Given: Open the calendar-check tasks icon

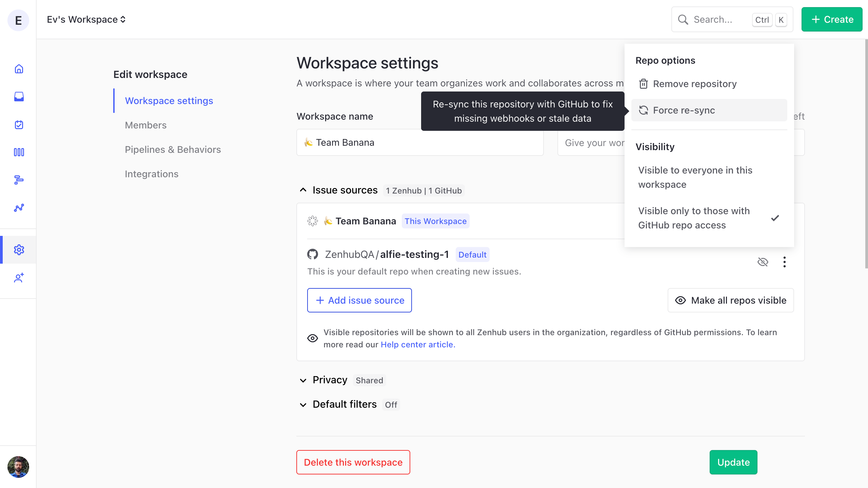Looking at the screenshot, I should click(19, 124).
